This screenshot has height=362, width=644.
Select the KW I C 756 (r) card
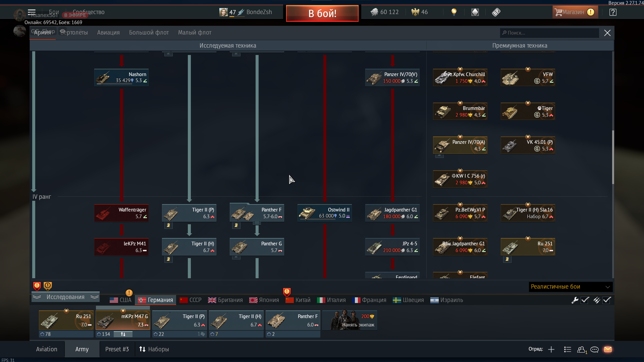coord(460,179)
